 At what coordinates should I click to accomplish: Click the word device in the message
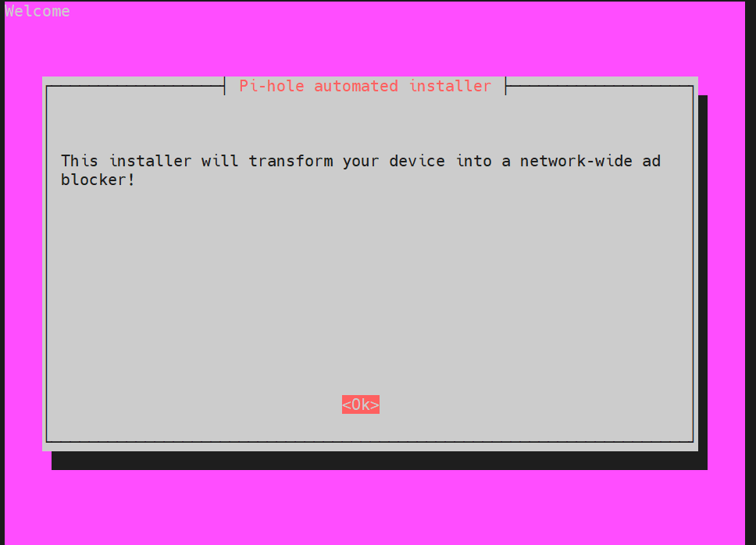tap(417, 161)
